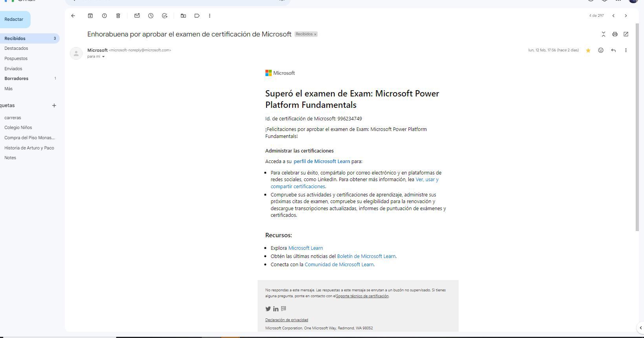Open Comunidad de Microsoft Learn link

coord(339,265)
